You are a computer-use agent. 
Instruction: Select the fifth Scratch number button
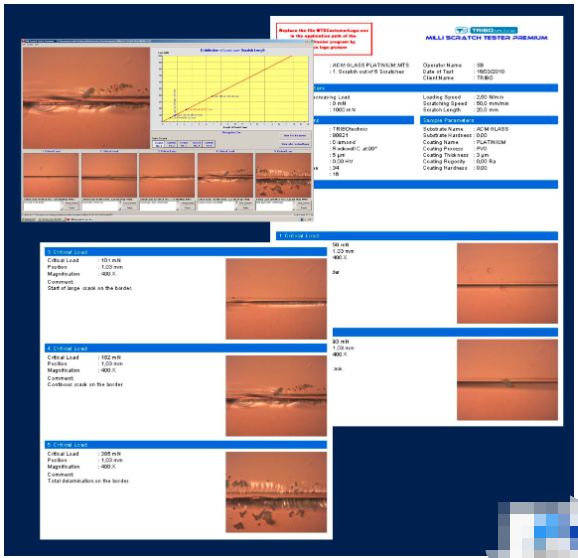209,144
